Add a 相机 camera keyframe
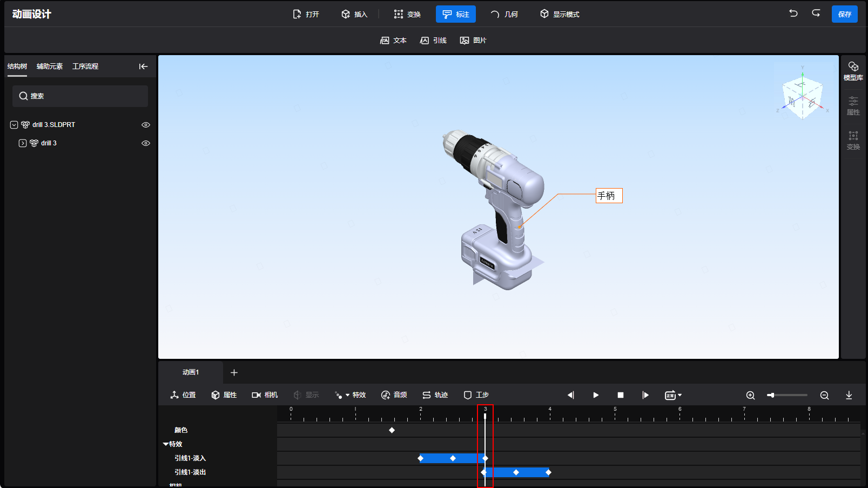Screen dimensions: 868x488 coord(265,395)
